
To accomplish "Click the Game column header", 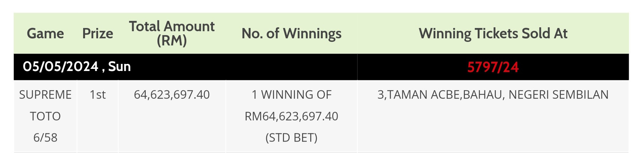I will 45,33.
